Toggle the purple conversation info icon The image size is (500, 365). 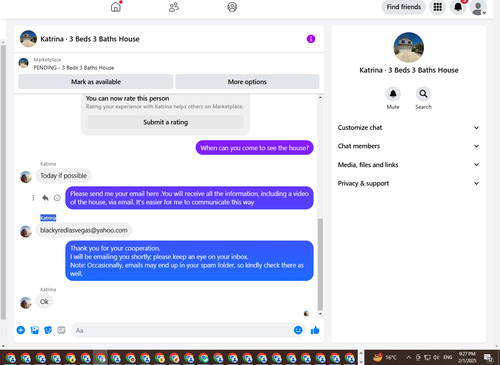pyautogui.click(x=311, y=39)
